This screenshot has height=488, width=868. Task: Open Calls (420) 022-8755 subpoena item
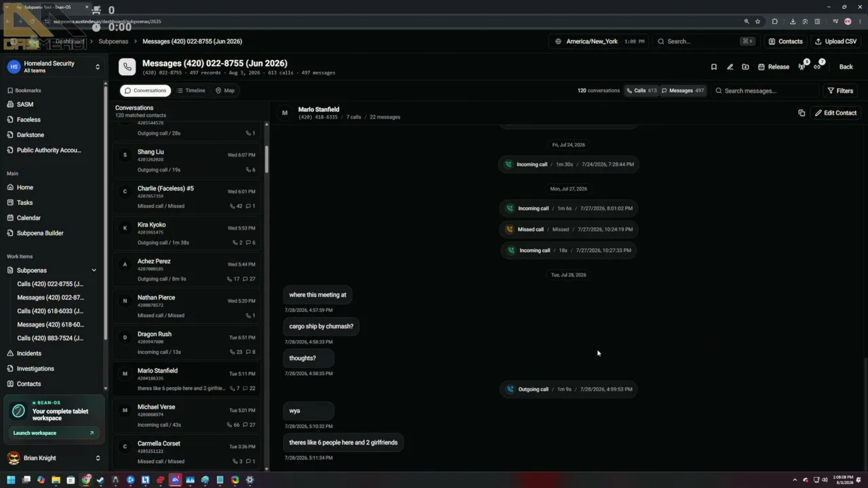tap(50, 284)
